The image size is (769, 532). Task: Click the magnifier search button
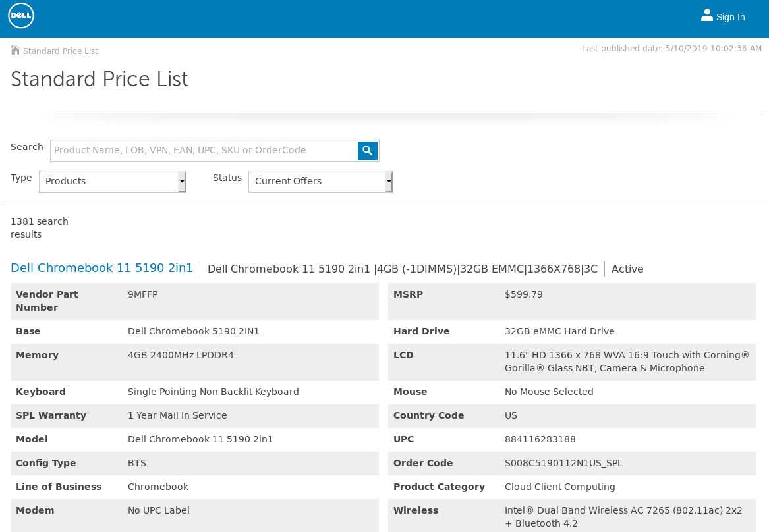[367, 150]
